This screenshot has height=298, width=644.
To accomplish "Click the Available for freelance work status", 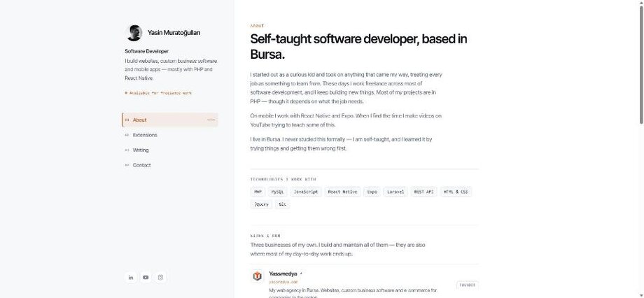I will 158,93.
